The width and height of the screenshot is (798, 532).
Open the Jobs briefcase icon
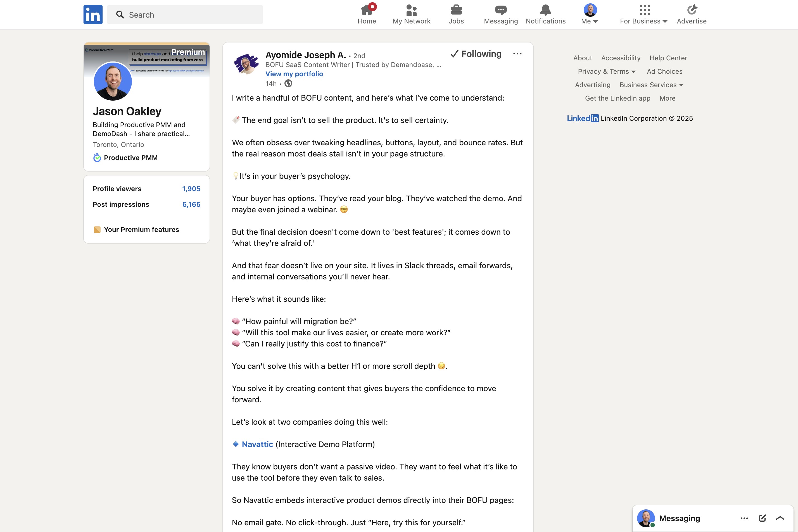click(x=456, y=10)
